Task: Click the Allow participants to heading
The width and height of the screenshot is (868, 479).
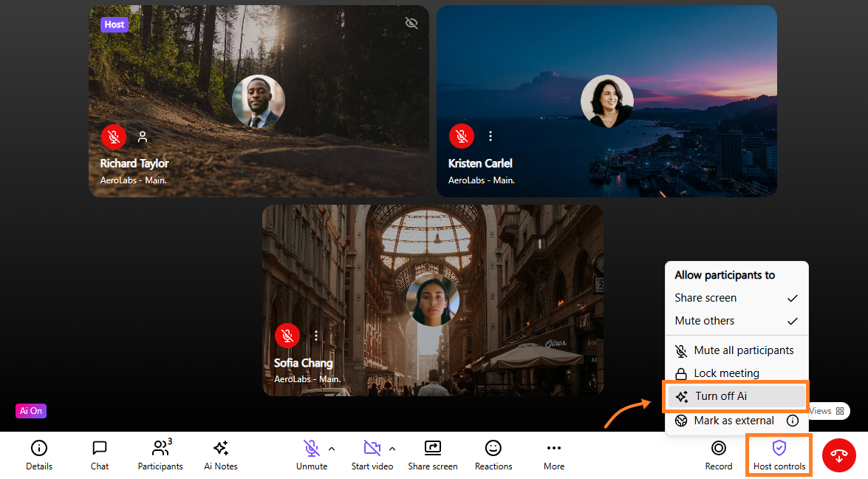Action: (x=725, y=275)
